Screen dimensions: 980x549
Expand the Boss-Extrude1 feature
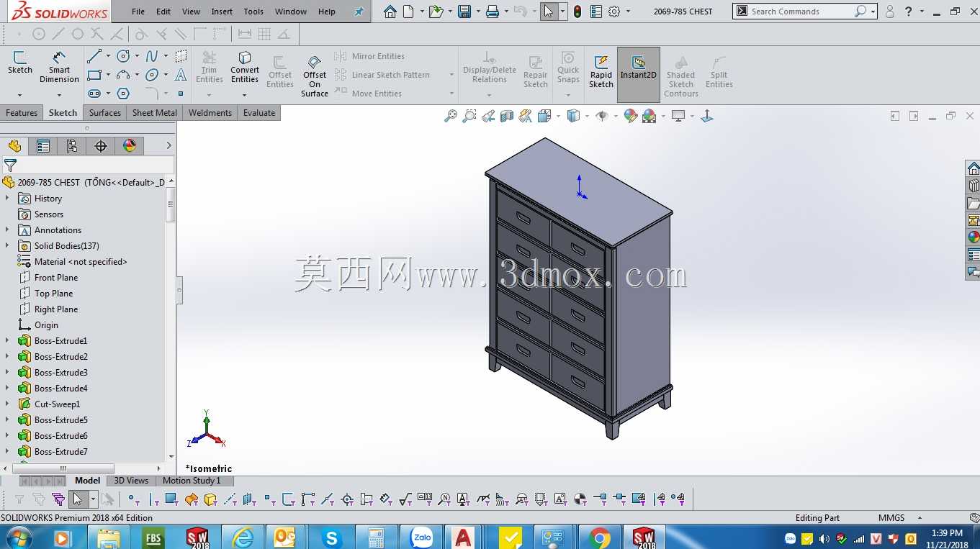pyautogui.click(x=7, y=341)
